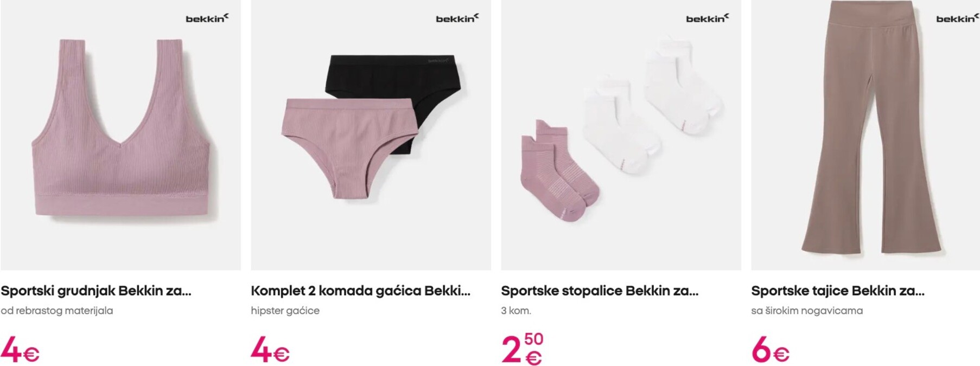Image resolution: width=980 pixels, height=366 pixels.
Task: Click the bekkin logo on the panties card
Action: (x=457, y=18)
